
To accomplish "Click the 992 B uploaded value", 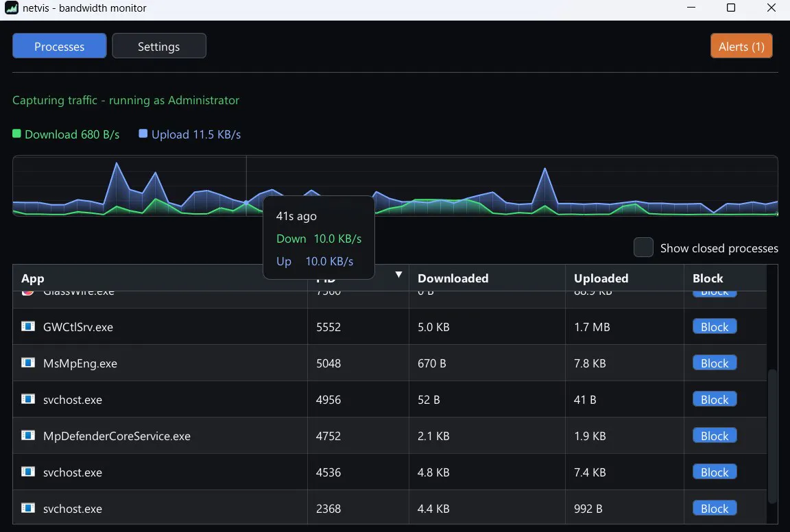I will pos(588,508).
